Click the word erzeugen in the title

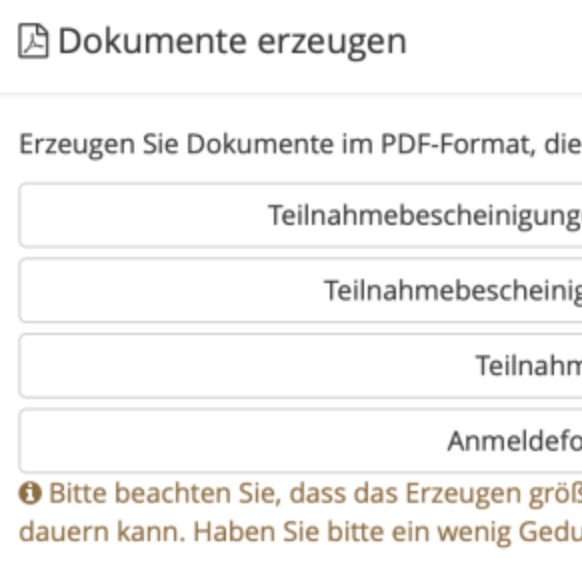point(332,44)
